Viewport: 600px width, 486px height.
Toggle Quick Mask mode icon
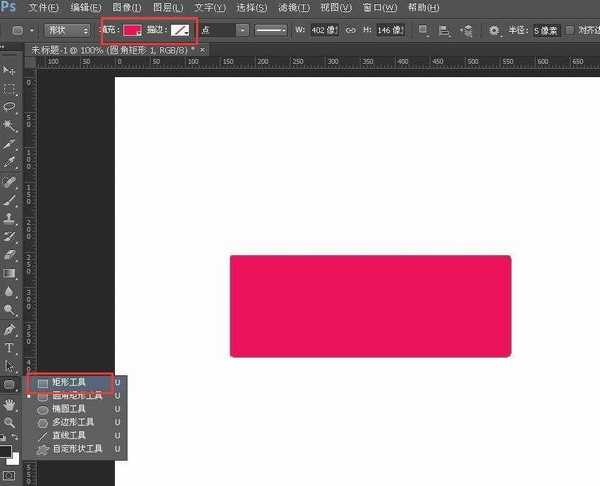tap(10, 474)
